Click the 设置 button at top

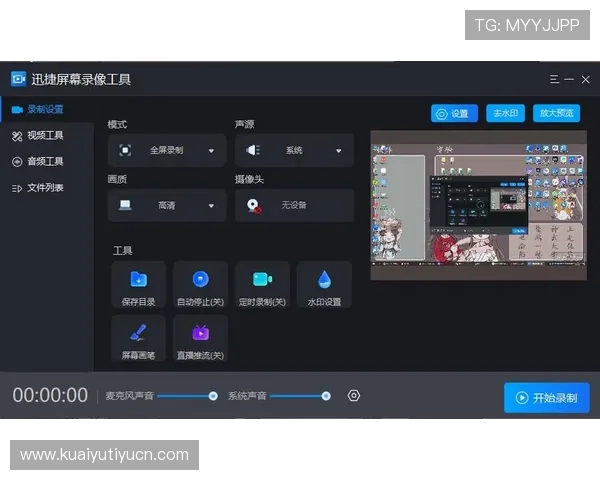tap(454, 113)
